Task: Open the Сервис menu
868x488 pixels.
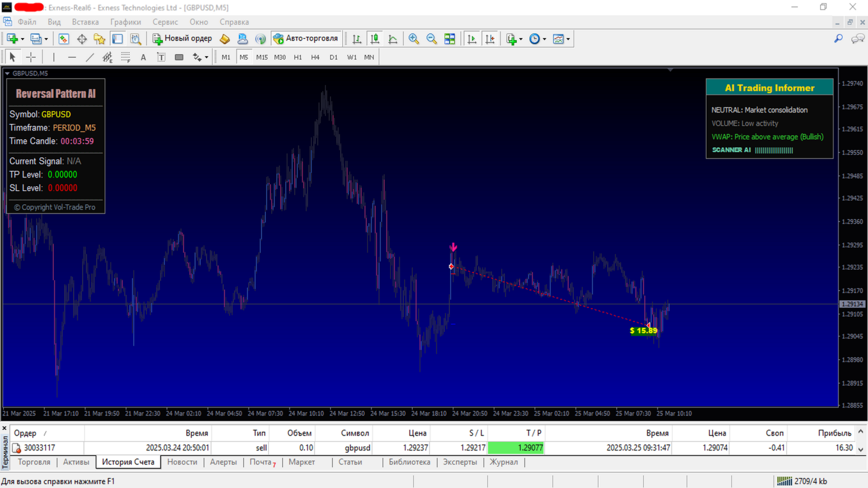Action: [x=165, y=22]
